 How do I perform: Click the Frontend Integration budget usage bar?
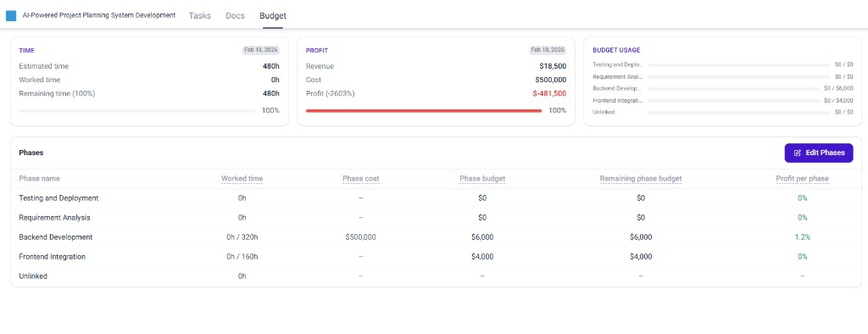733,101
